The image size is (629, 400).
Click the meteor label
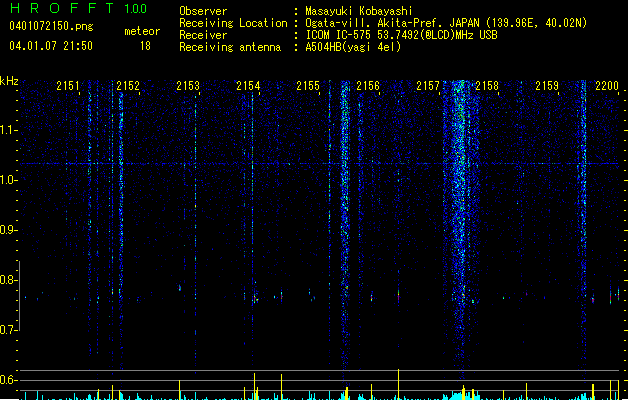tap(142, 31)
